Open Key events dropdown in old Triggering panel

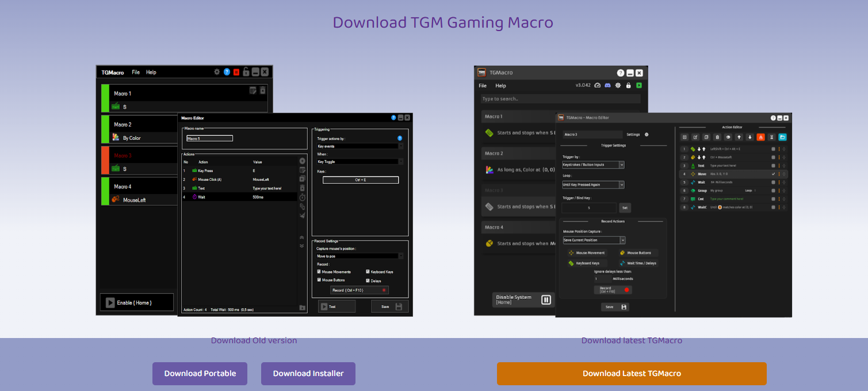point(360,146)
